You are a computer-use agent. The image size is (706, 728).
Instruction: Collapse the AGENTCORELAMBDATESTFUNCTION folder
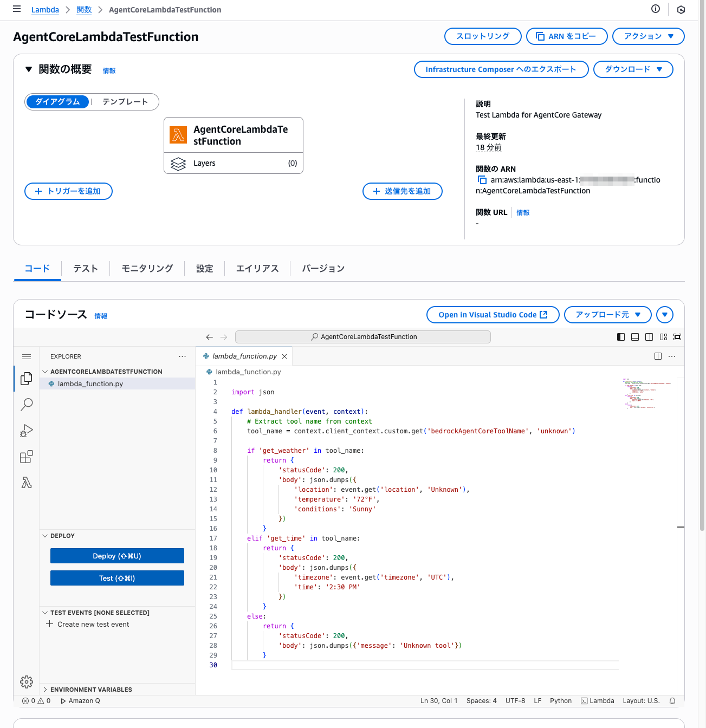(117, 372)
